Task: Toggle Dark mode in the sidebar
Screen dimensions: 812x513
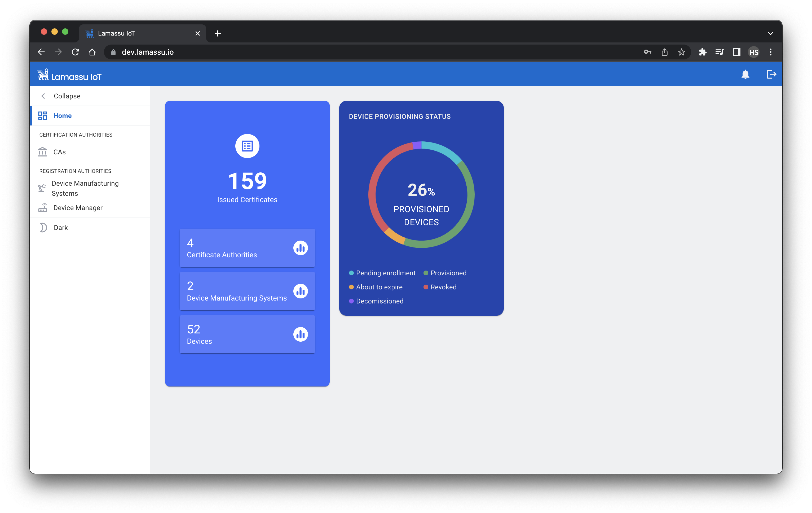Action: (x=60, y=227)
